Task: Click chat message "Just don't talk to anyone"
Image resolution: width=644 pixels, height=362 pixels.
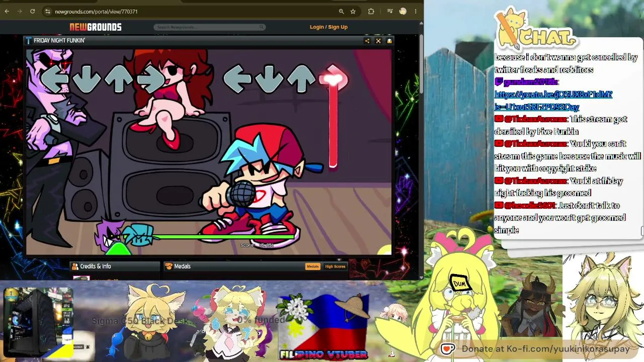Action: click(560, 218)
